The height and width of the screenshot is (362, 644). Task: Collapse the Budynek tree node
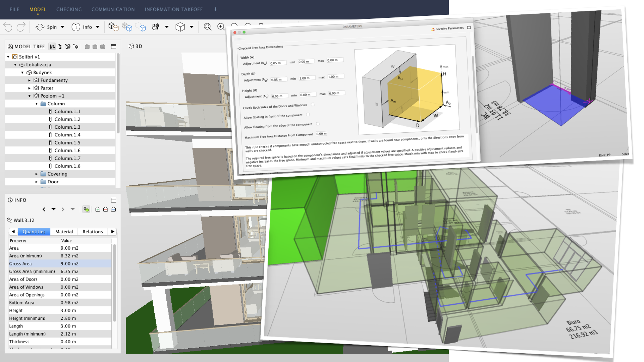(x=22, y=72)
